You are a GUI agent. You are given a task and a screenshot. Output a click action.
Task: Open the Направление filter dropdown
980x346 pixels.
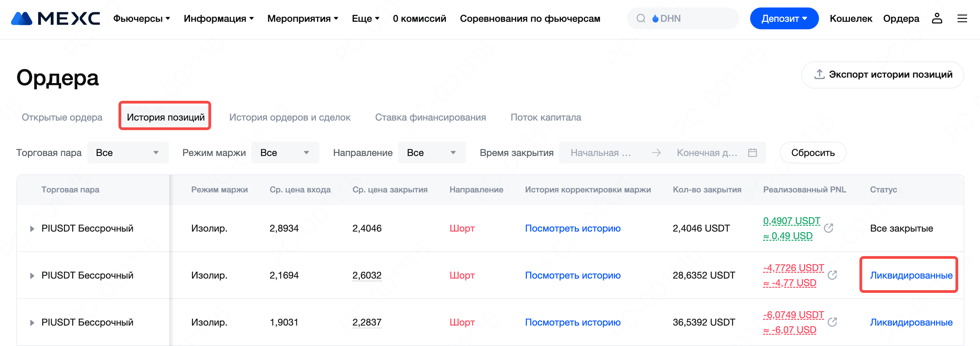pyautogui.click(x=431, y=153)
